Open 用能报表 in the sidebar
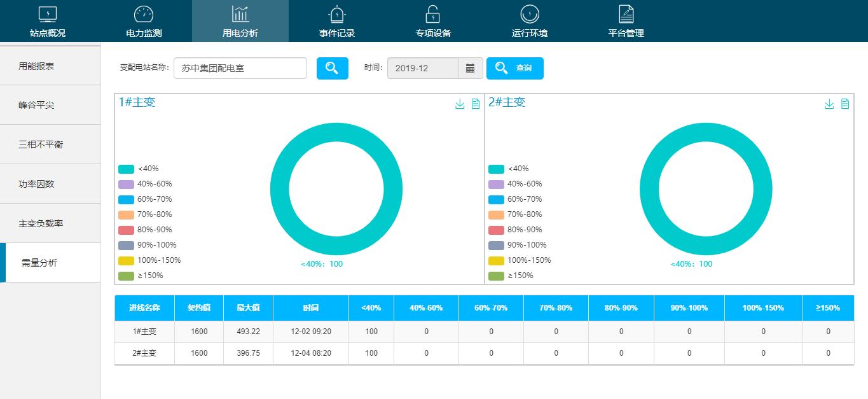 pyautogui.click(x=50, y=66)
